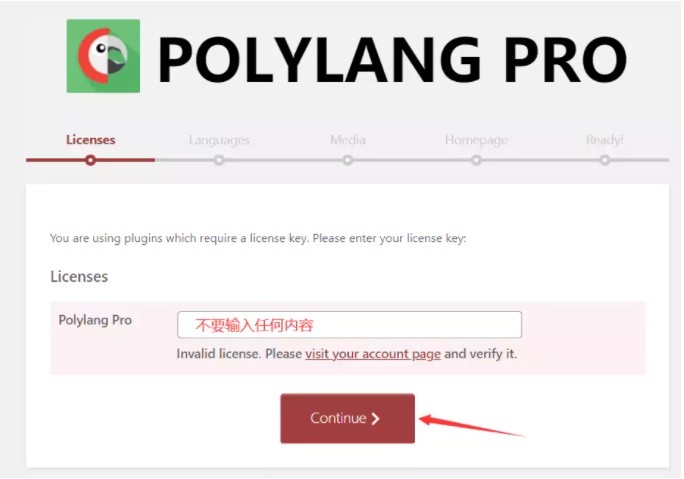Open the visit your account page link
Viewport: 684px width, 479px height.
[373, 354]
